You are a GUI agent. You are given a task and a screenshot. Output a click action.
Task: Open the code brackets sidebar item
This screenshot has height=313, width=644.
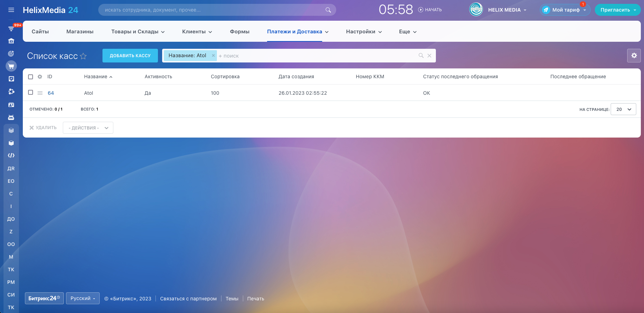[11, 155]
